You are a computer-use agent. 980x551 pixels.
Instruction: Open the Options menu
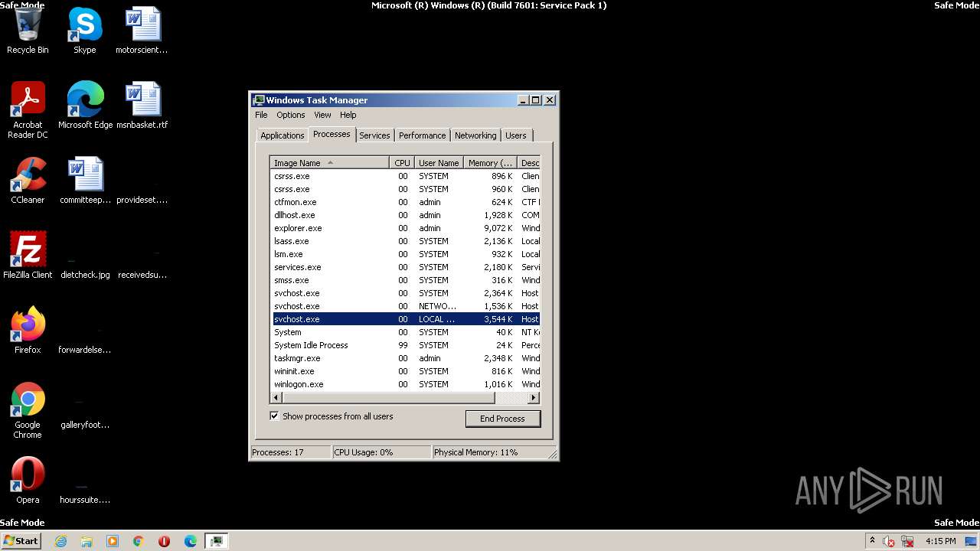tap(291, 115)
